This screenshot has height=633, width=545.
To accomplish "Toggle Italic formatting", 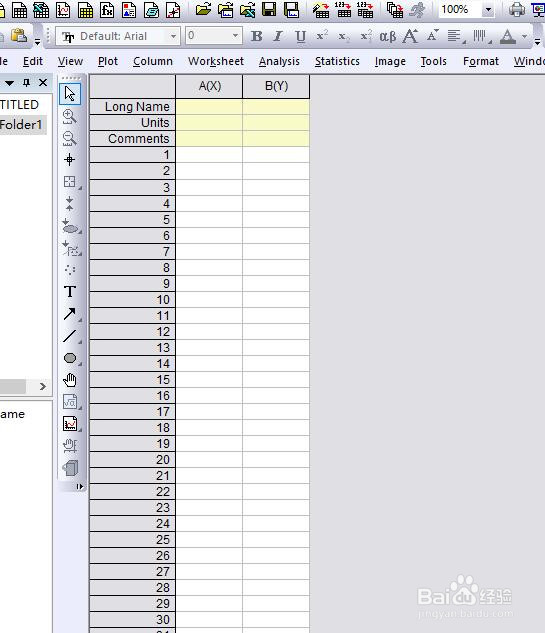I will (x=278, y=36).
